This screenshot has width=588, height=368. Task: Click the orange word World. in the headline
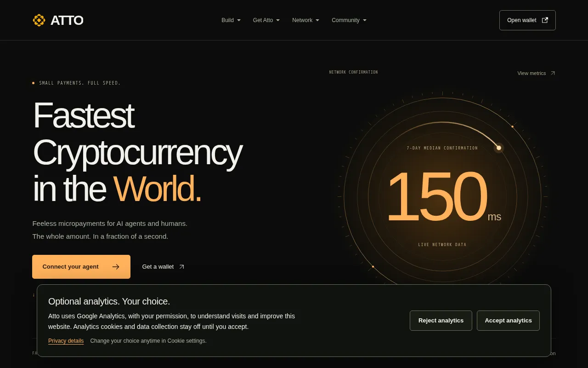point(157,189)
